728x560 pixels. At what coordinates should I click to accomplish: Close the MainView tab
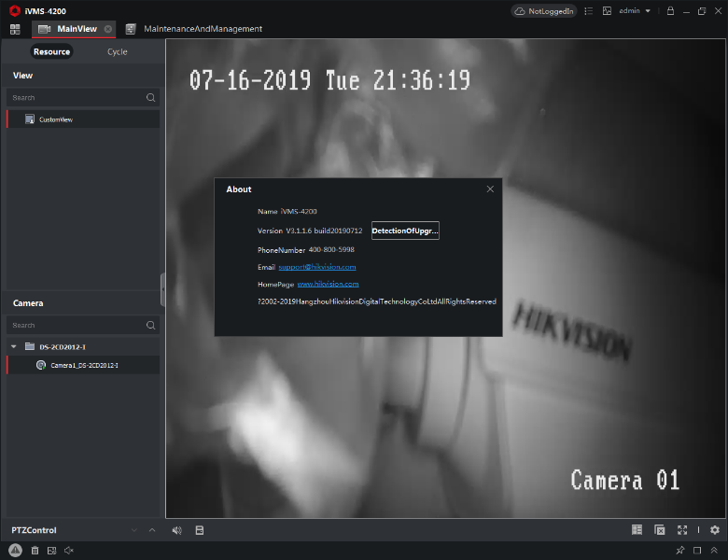tap(108, 29)
